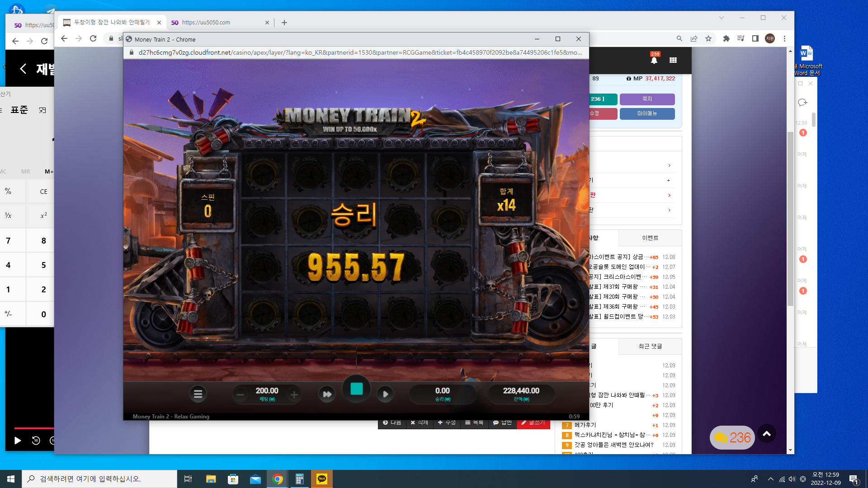Open Chrome media control icon
Screen dimensions: 868x488
pos(741,39)
